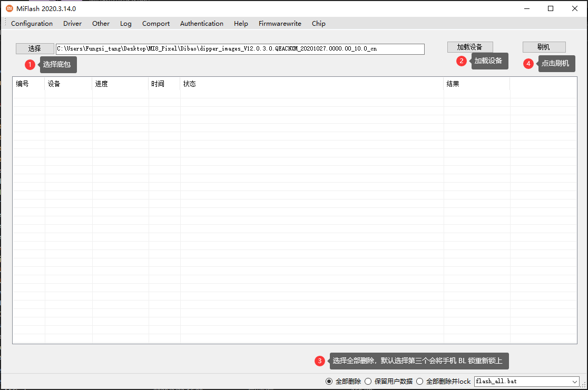Click the 刷机 flash button
Viewport: 588px width, 390px height.
(x=544, y=47)
